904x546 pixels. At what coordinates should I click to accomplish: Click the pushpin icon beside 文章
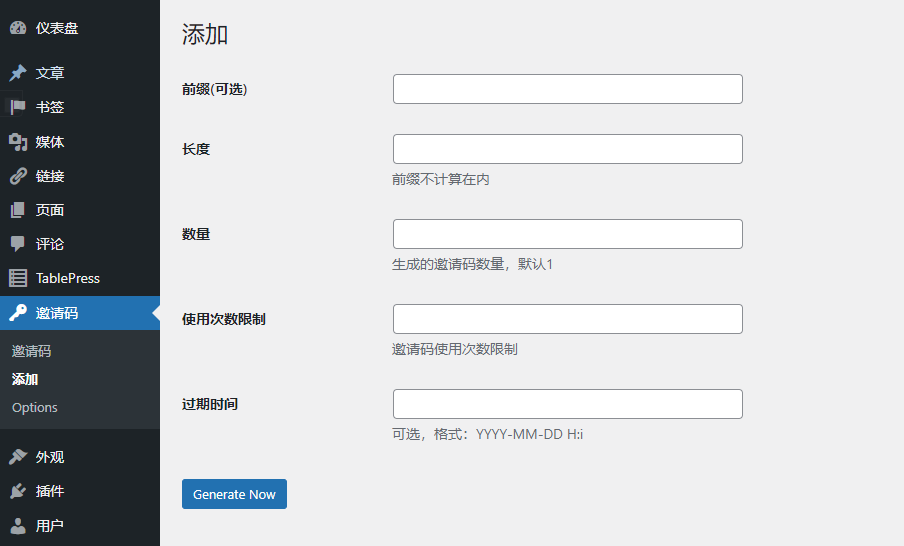click(18, 73)
